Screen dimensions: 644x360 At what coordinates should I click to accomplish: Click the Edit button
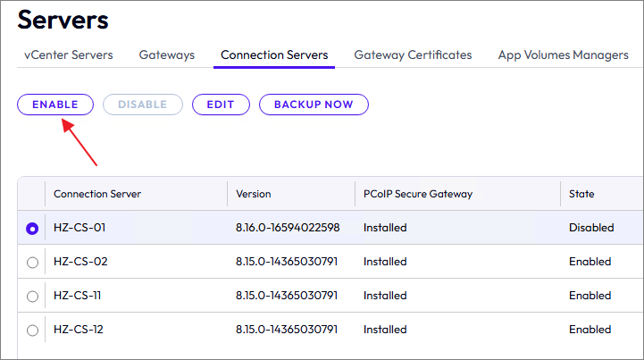coord(221,105)
